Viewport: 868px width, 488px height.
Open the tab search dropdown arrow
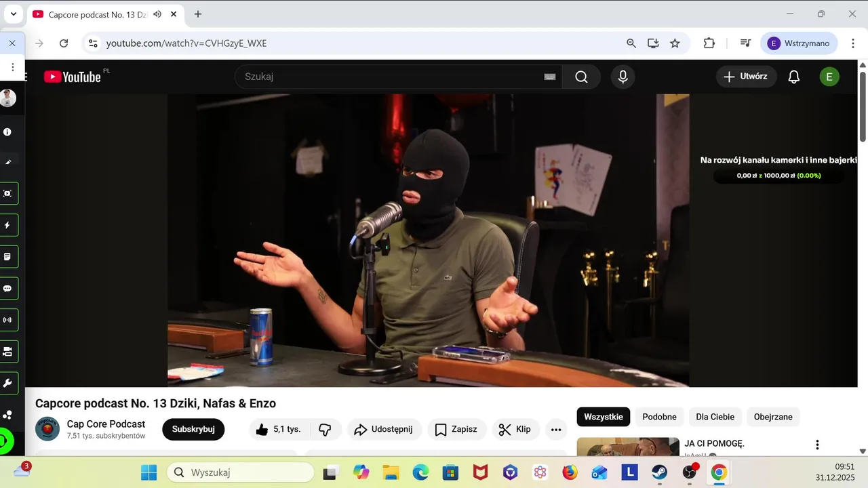pos(13,14)
